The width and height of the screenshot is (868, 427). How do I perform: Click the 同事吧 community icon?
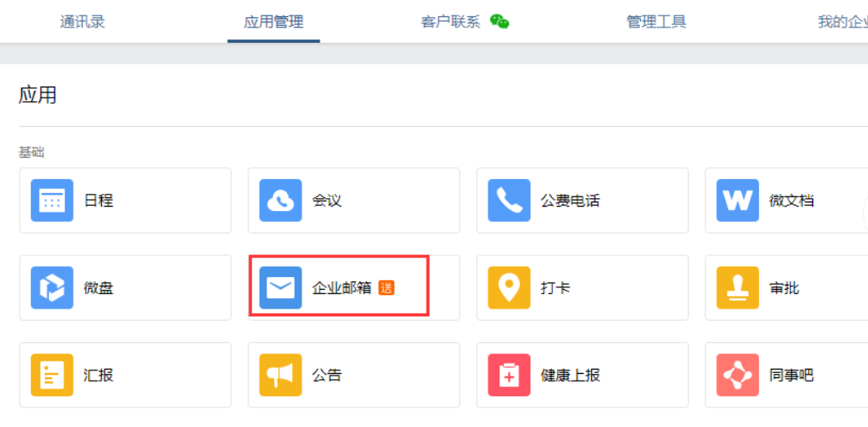pos(738,376)
